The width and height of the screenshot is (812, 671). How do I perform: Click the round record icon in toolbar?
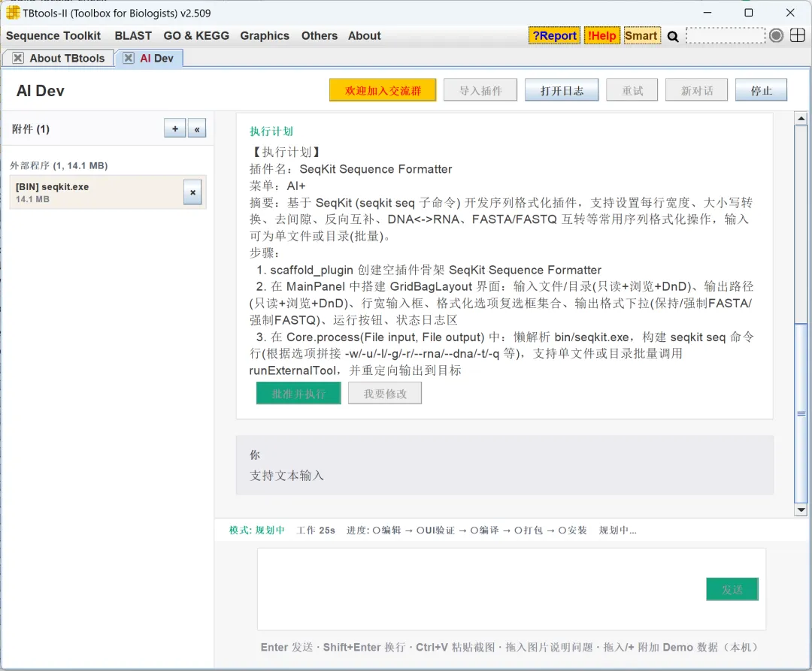(x=776, y=36)
